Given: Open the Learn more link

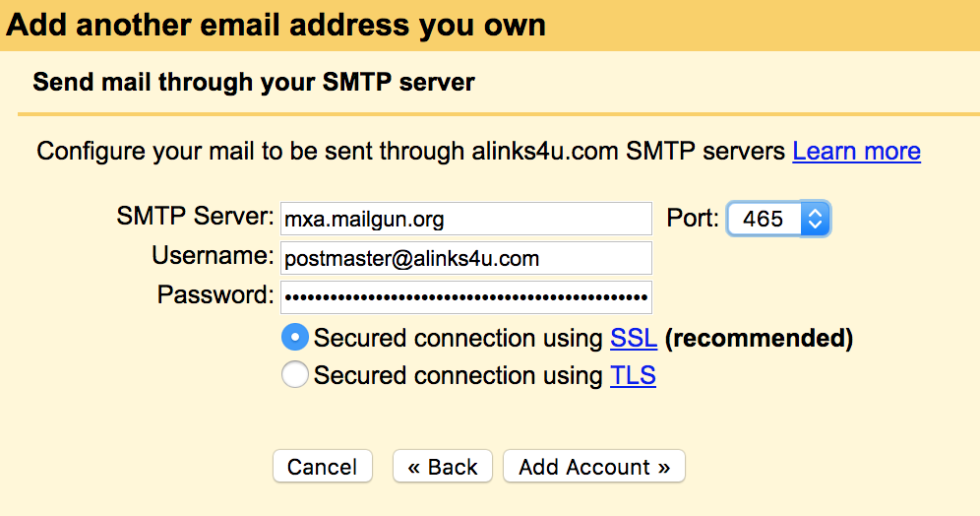Looking at the screenshot, I should 856,152.
